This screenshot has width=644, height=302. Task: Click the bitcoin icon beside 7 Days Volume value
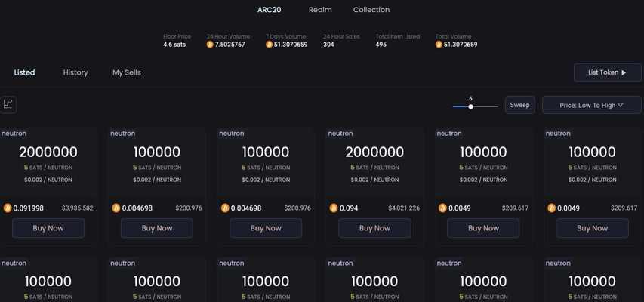[x=269, y=45]
